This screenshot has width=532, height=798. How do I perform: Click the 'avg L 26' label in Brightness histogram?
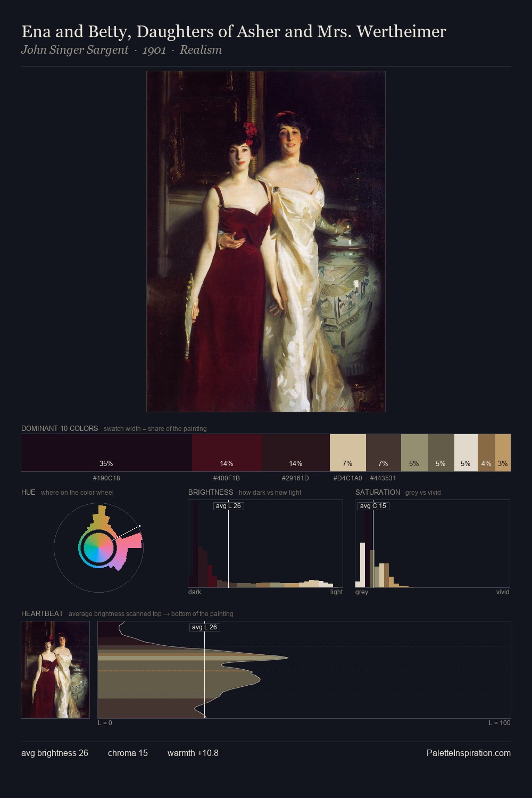[x=228, y=506]
